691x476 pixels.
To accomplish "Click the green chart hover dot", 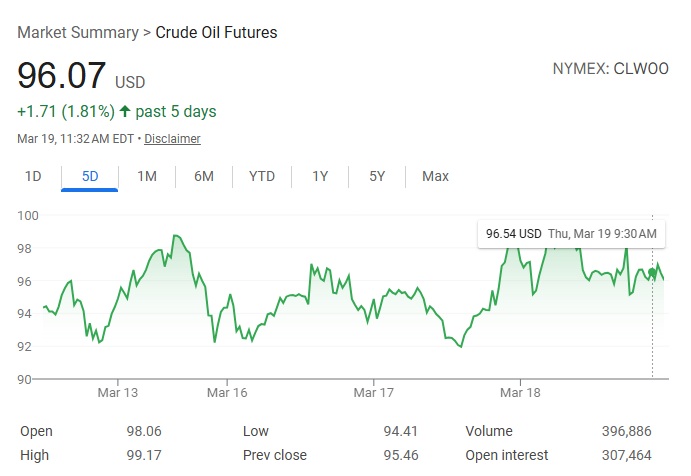I will tap(652, 272).
